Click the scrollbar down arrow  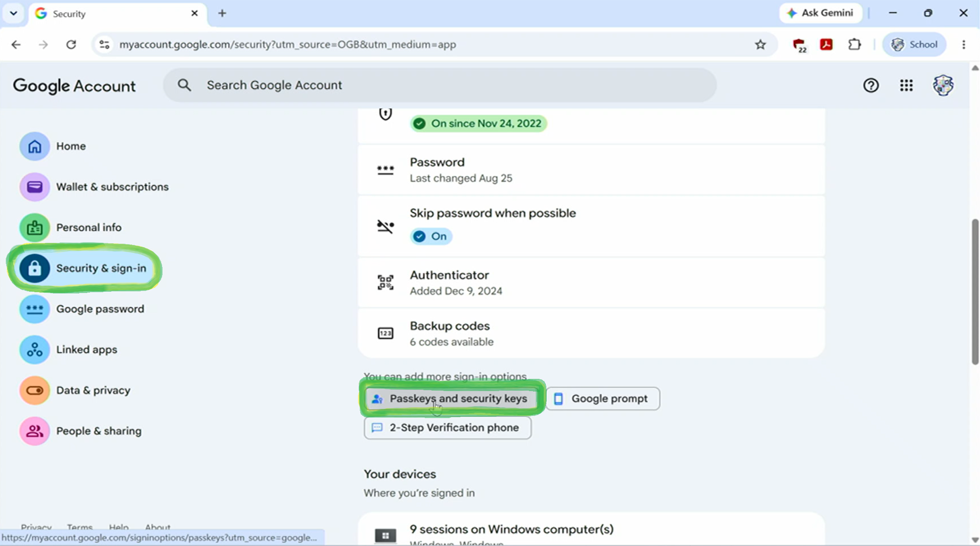click(975, 540)
